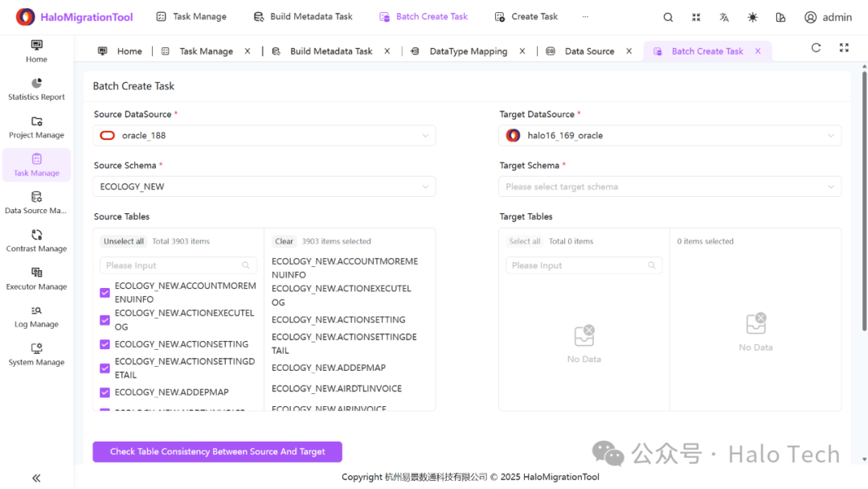
Task: Uncheck ECOLOGY_NEW.ACTIONSETTINGDETAIL table checkbox
Action: [x=104, y=368]
